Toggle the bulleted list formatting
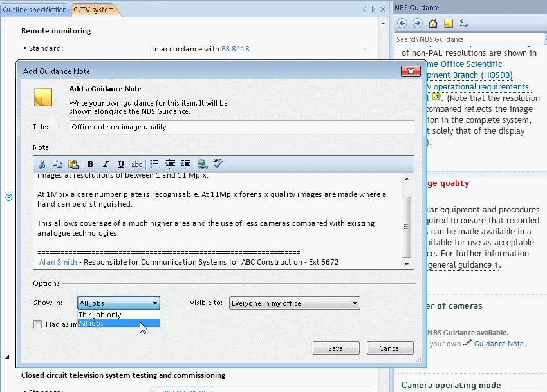Image resolution: width=547 pixels, height=392 pixels. pyautogui.click(x=154, y=163)
